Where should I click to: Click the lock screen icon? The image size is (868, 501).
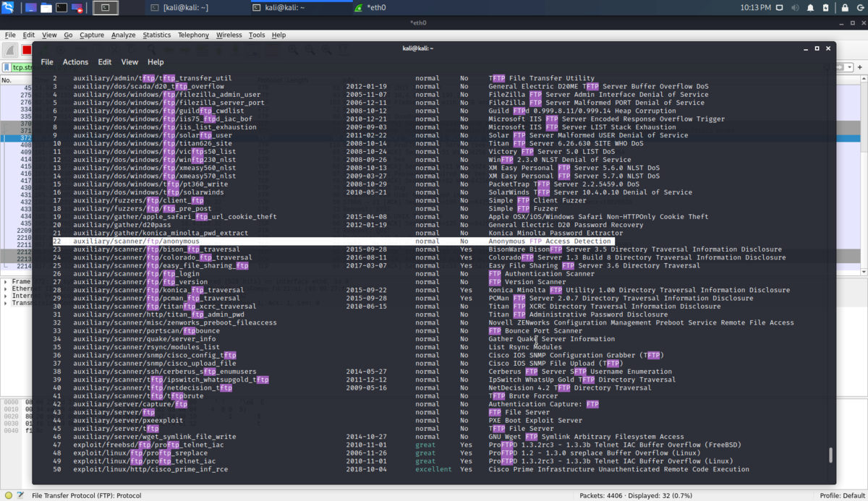tap(844, 8)
